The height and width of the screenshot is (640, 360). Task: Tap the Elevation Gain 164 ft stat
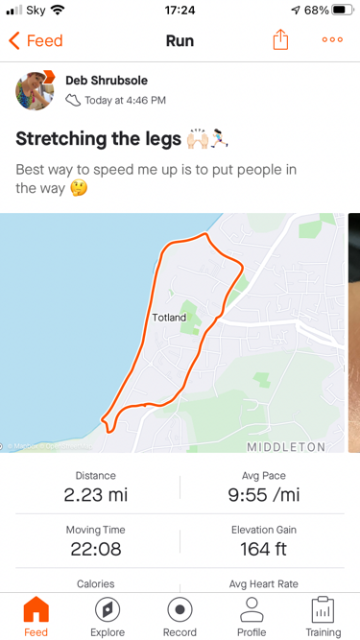pyautogui.click(x=264, y=542)
